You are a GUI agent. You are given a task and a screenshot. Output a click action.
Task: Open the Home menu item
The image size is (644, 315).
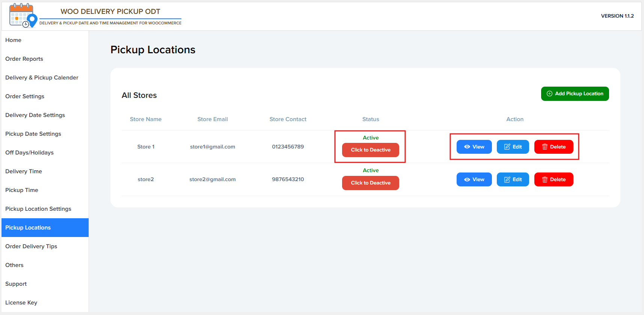[x=14, y=40]
